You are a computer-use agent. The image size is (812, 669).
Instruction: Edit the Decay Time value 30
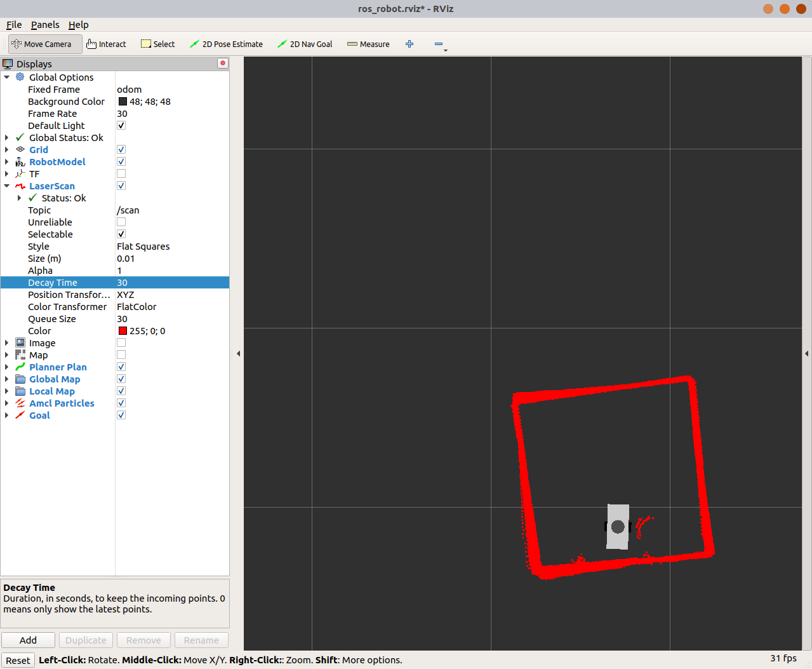(x=172, y=282)
